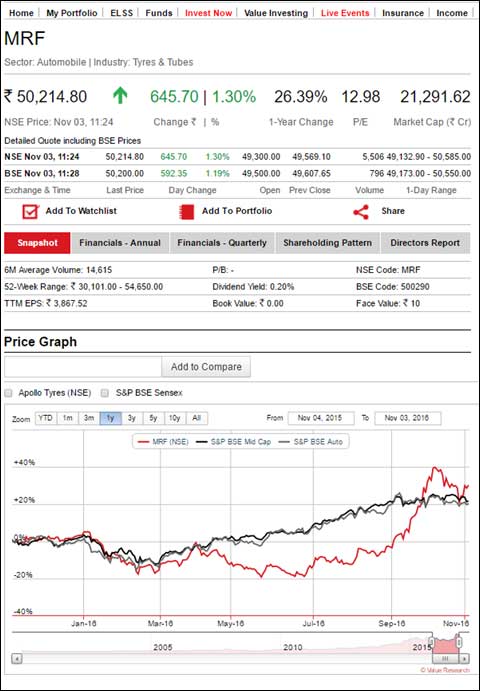This screenshot has width=480, height=691.
Task: Click the navigator scrollbar thumb
Action: [x=446, y=658]
